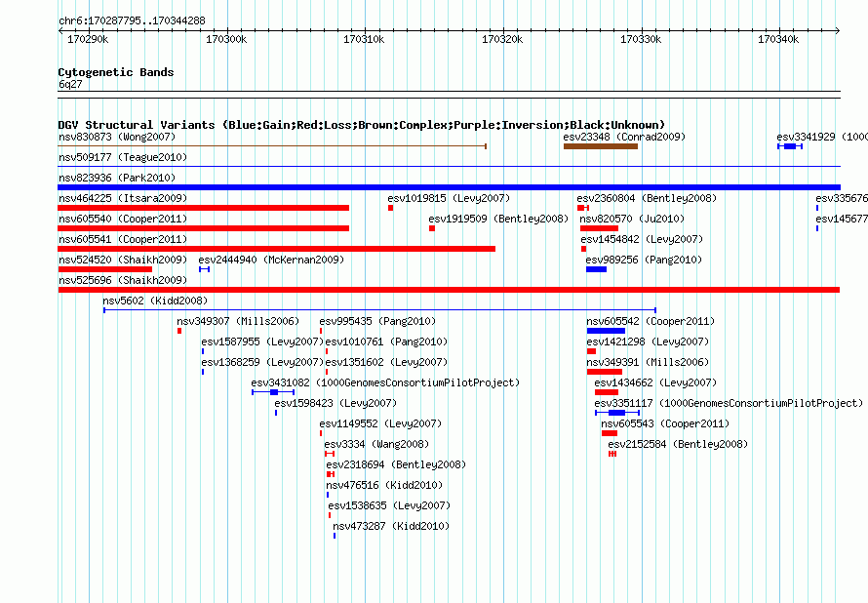Viewport: 868px width, 603px height.
Task: Open esv3351117 1000GenomesConsortiumPilotProject label
Action: click(x=729, y=403)
